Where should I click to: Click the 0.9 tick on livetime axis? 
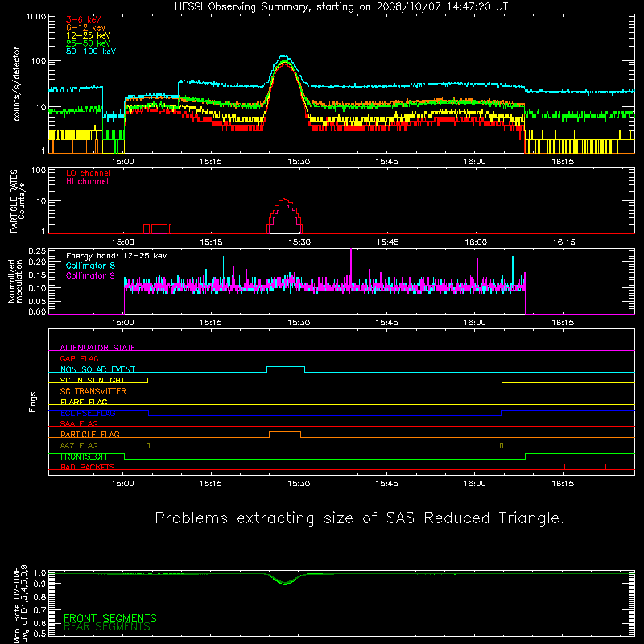click(x=39, y=583)
